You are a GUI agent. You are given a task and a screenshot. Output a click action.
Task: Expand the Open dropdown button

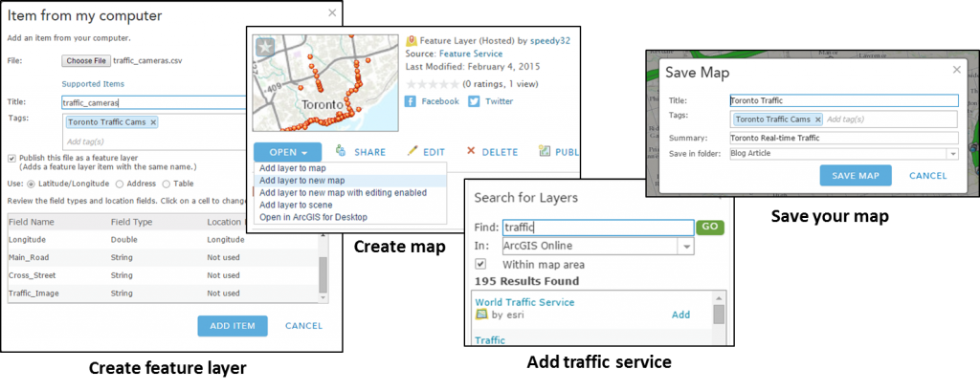tap(288, 152)
